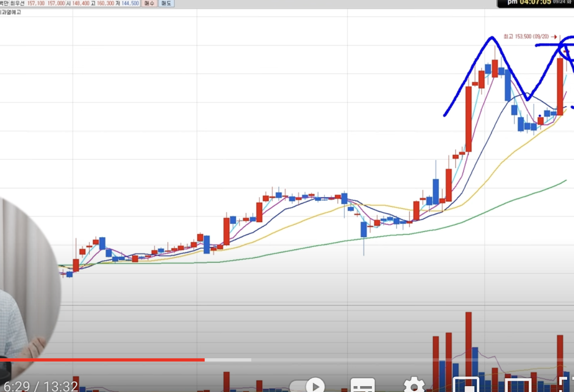Click the 과열예고 notice text

tap(11, 12)
